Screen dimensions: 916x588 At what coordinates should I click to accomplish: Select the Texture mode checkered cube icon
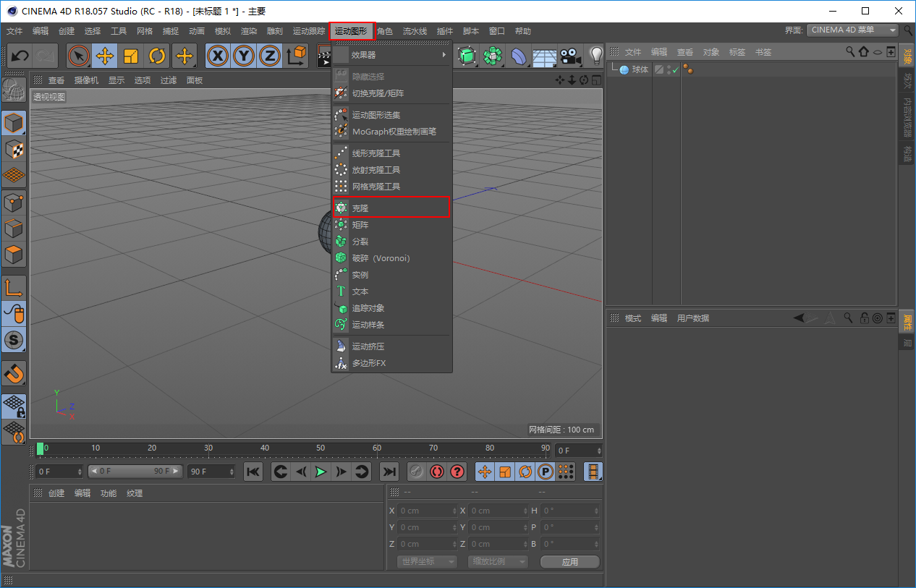point(14,150)
